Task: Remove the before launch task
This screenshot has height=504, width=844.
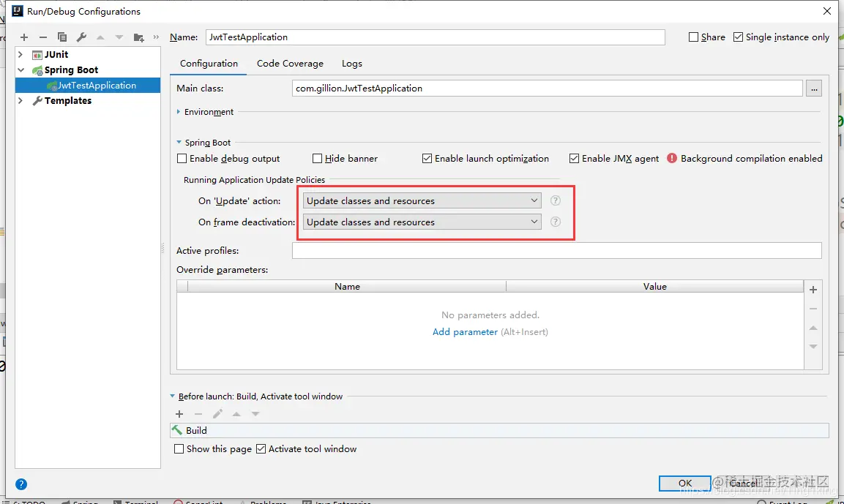Action: pyautogui.click(x=198, y=413)
